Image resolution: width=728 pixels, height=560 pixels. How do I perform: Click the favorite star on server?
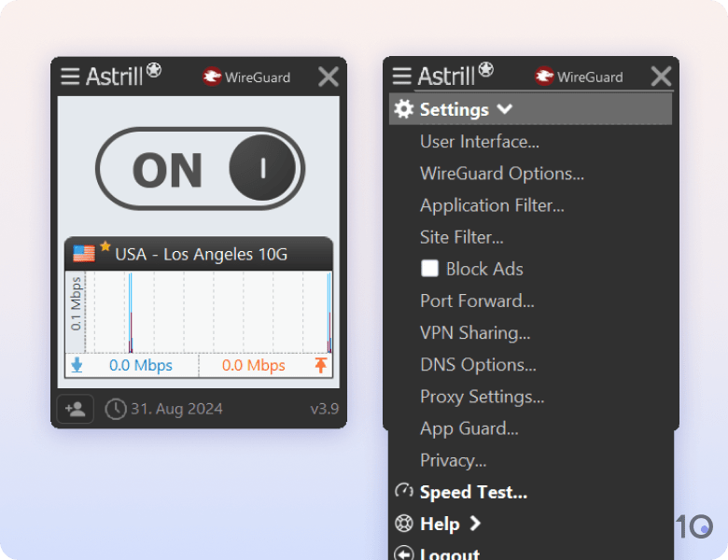[105, 246]
